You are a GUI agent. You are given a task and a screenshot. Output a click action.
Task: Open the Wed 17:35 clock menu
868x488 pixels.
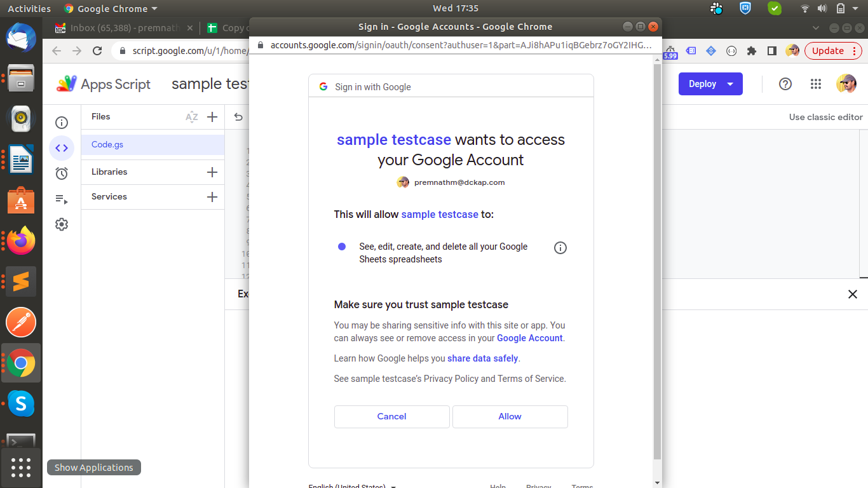coord(455,8)
